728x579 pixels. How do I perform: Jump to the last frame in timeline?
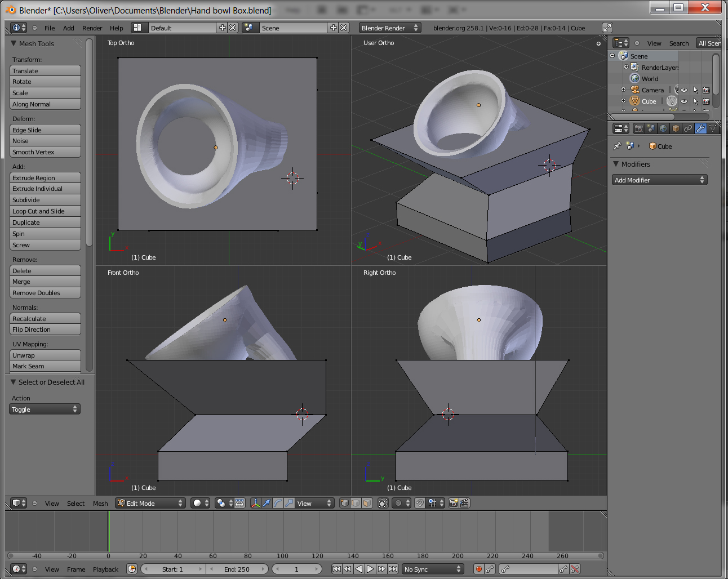pos(393,569)
